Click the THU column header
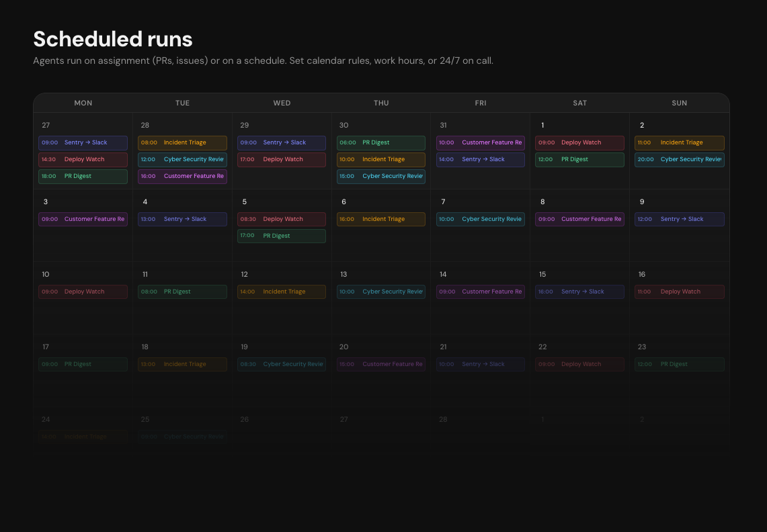This screenshot has height=532, width=767. (381, 103)
